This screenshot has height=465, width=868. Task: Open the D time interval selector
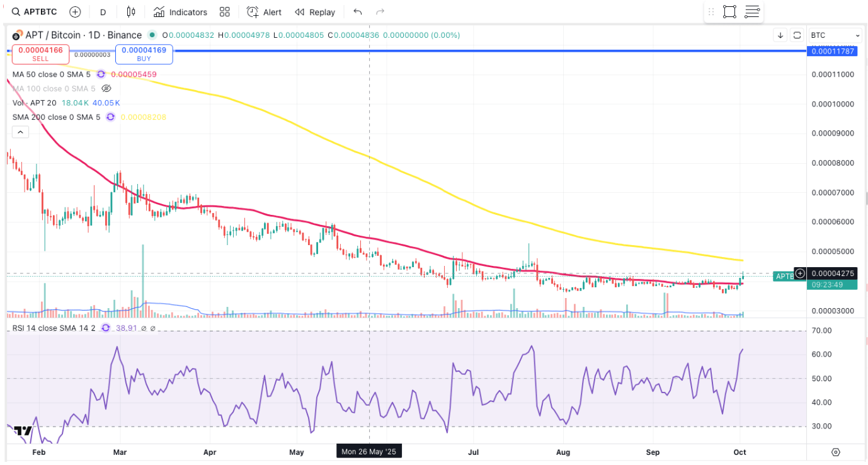pyautogui.click(x=103, y=12)
